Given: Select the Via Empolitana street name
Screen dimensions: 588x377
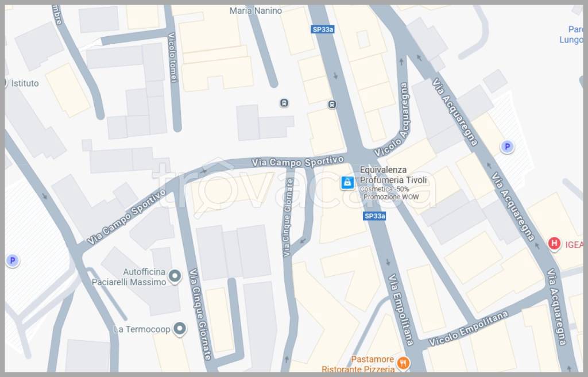Looking at the screenshot, I should pos(400,309).
